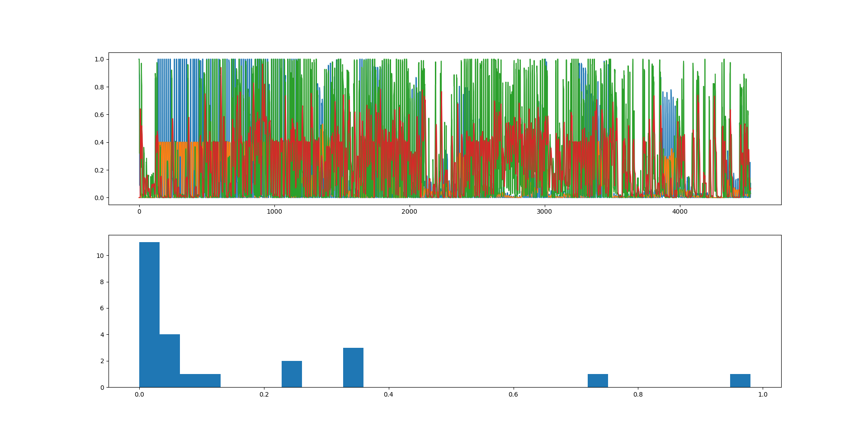
Task: Click the tallest histogram bar at 0.0
Action: (x=149, y=314)
